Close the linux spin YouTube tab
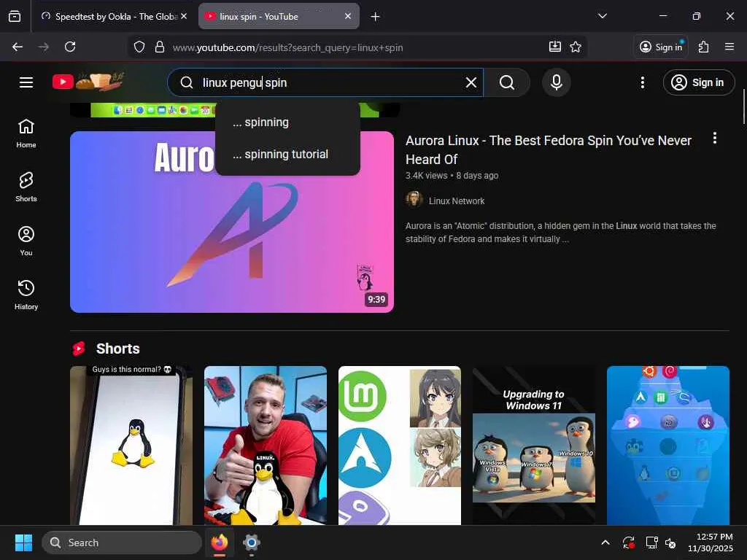747x560 pixels. [348, 16]
